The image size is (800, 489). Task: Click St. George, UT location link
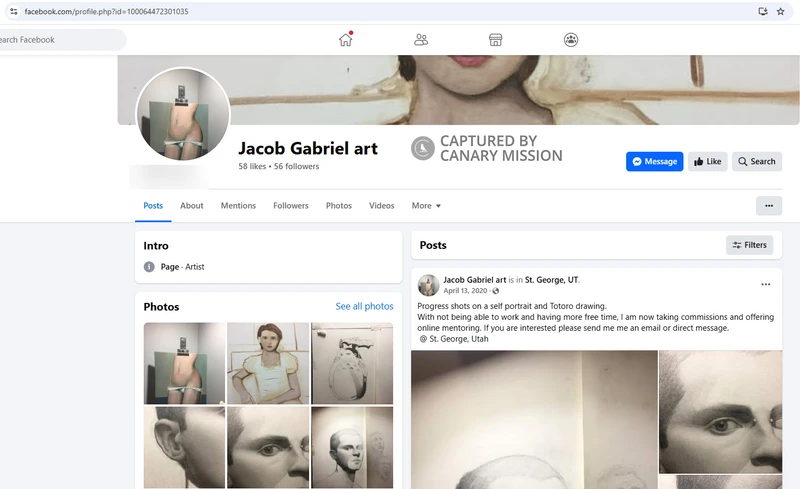pos(552,280)
